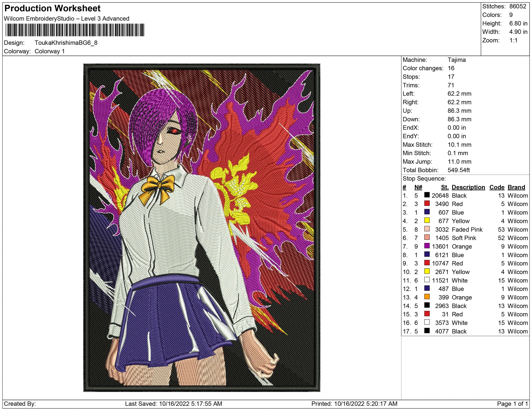
Task: Click the white swatch in stop 11
Action: [x=427, y=279]
